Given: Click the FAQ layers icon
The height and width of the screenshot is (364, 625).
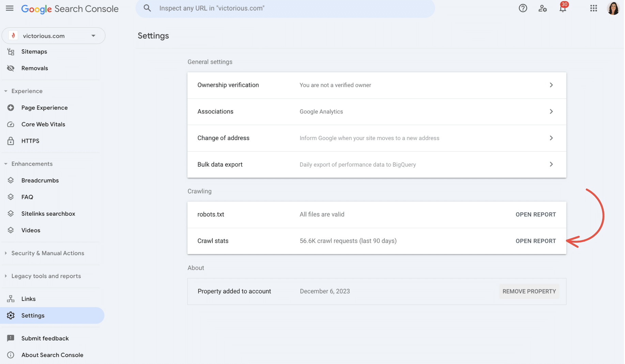Looking at the screenshot, I should click(x=11, y=197).
